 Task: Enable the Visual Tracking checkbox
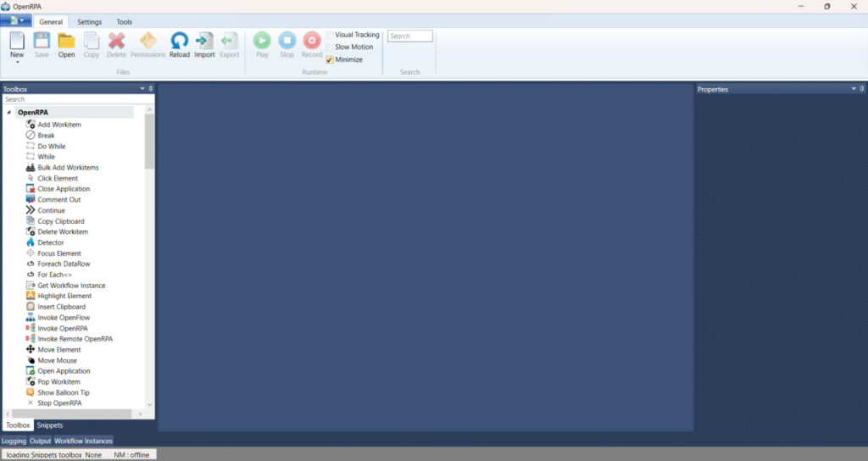coord(330,35)
